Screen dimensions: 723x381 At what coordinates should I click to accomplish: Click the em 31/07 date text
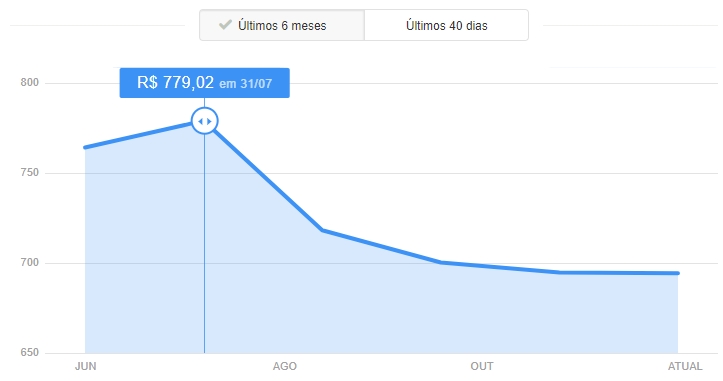pos(245,84)
